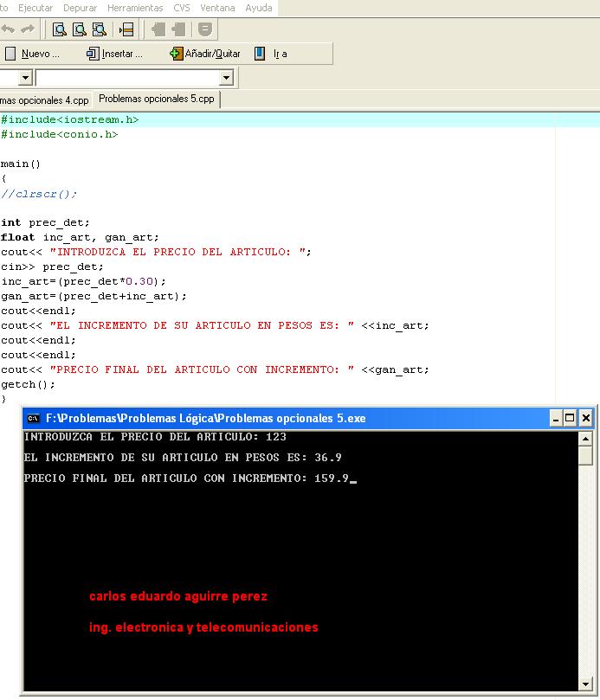Close the Problemas opcionales 5.exe console
This screenshot has height=700, width=600.
(585, 418)
